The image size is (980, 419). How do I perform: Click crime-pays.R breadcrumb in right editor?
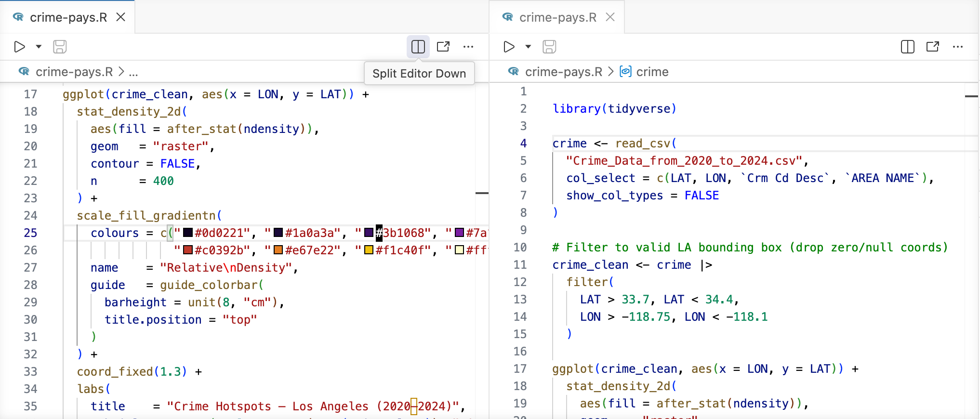tap(564, 72)
